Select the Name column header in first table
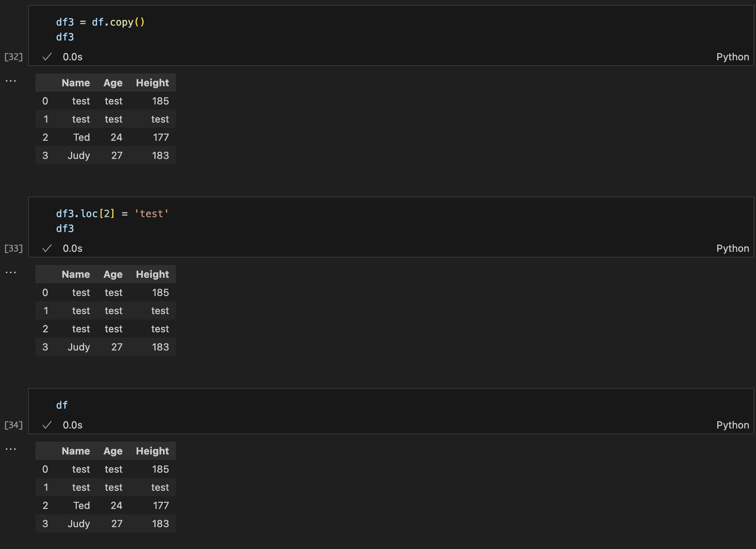 point(76,83)
